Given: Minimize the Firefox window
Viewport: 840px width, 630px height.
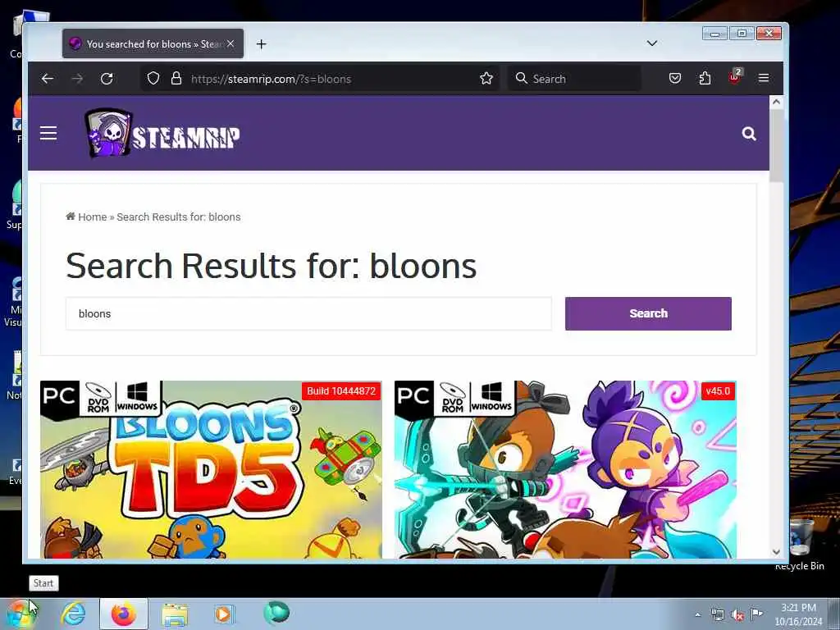Looking at the screenshot, I should click(714, 34).
